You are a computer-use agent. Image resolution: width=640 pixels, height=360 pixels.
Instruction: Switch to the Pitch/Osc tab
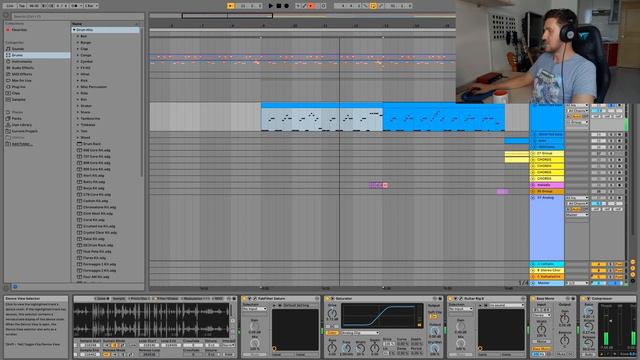pos(139,299)
